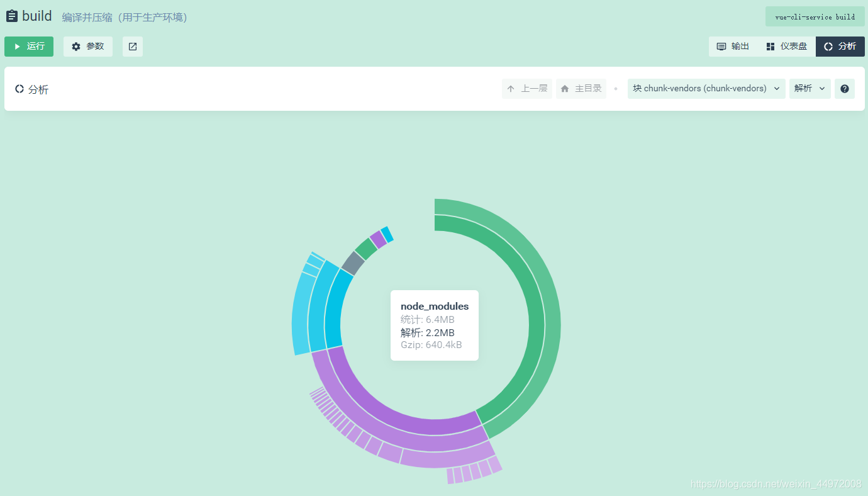868x496 pixels.
Task: Return to 主目录 home directory
Action: tap(581, 89)
